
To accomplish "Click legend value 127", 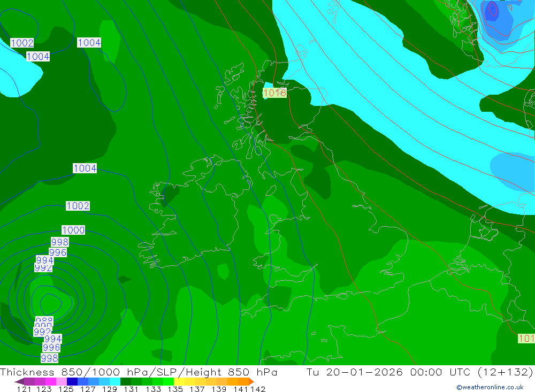I will coord(88,389).
